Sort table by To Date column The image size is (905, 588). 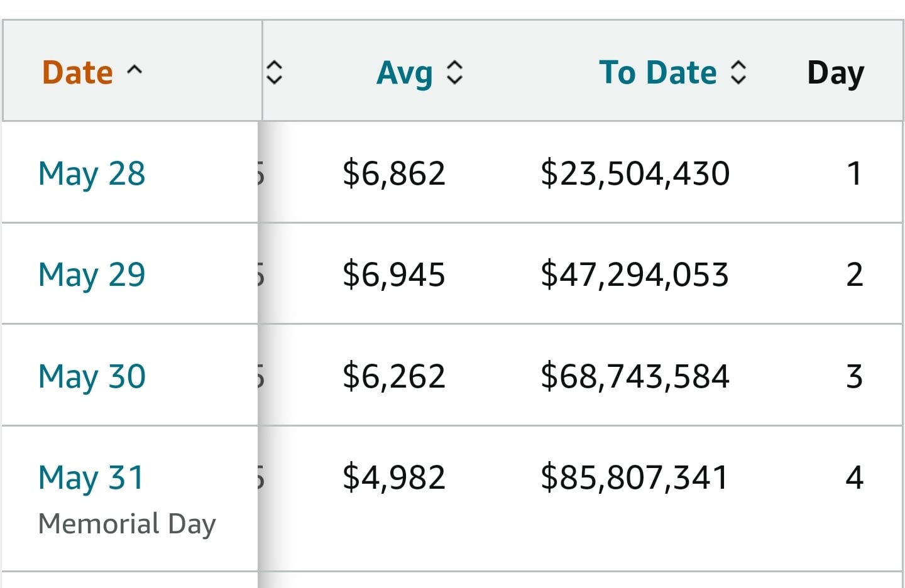pos(657,72)
